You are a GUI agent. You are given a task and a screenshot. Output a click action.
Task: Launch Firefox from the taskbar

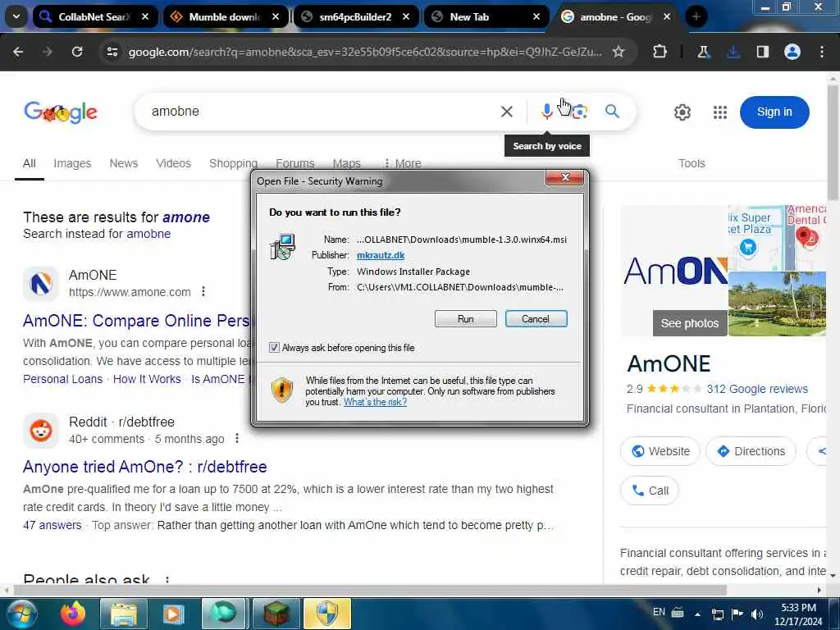(x=72, y=614)
